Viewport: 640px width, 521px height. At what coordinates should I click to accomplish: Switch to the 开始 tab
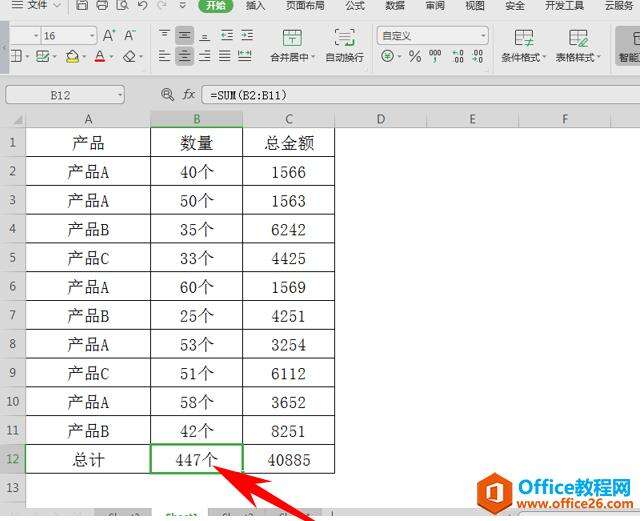pyautogui.click(x=216, y=5)
